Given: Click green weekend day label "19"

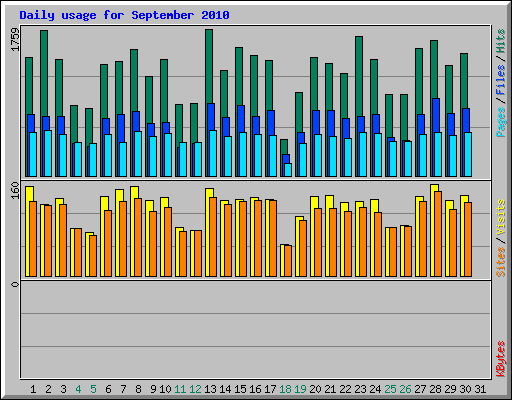Looking at the screenshot, I should click(300, 389).
